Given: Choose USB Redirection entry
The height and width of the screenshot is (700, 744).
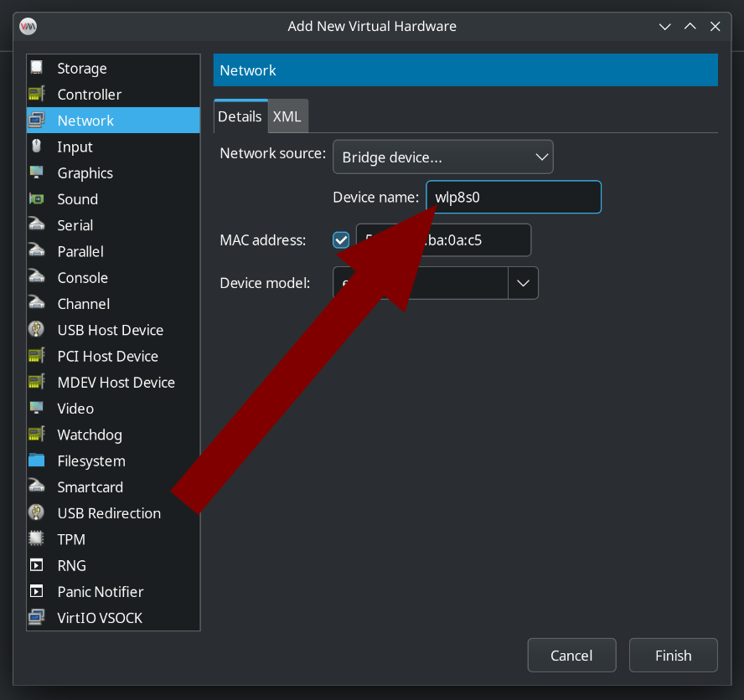Looking at the screenshot, I should tap(113, 512).
